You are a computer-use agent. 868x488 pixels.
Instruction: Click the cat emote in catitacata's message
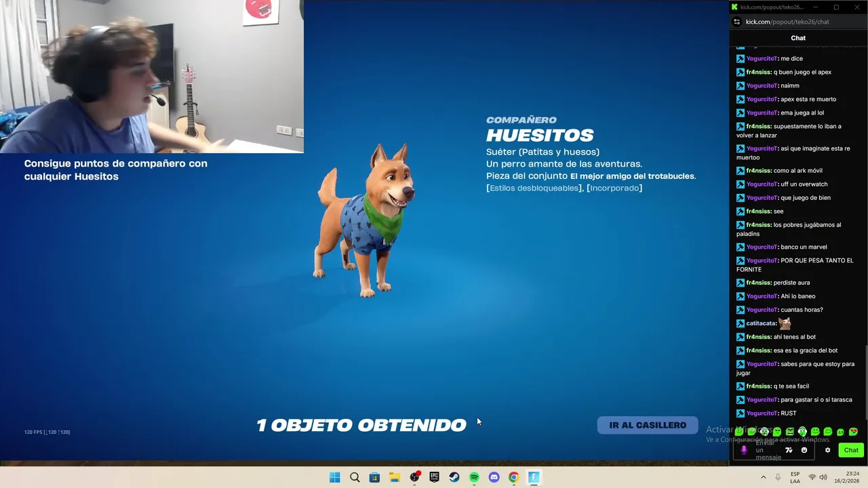click(x=785, y=323)
